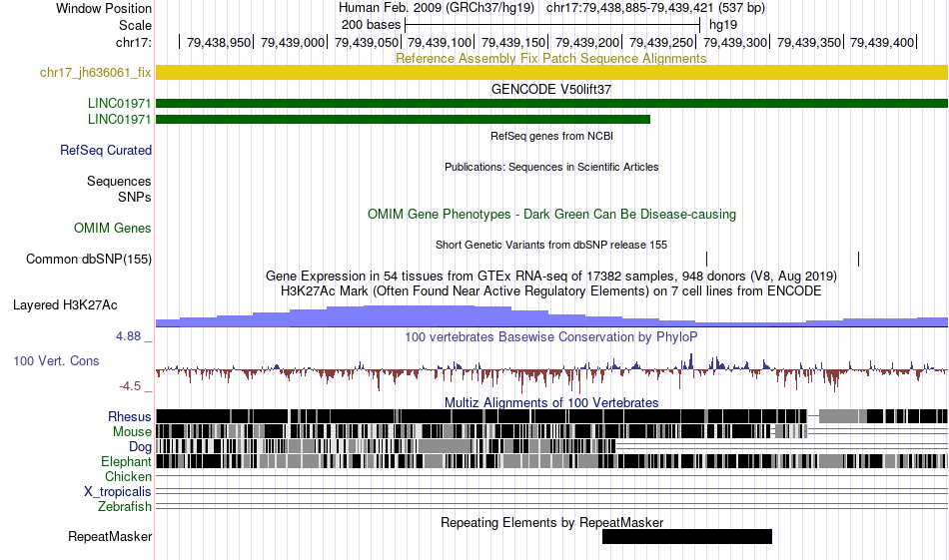
Task: Click the yellow fix patch alignment bar
Action: pyautogui.click(x=552, y=73)
